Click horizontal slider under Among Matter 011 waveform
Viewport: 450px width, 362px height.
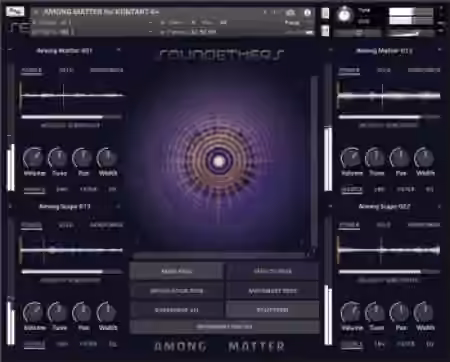coord(389,117)
